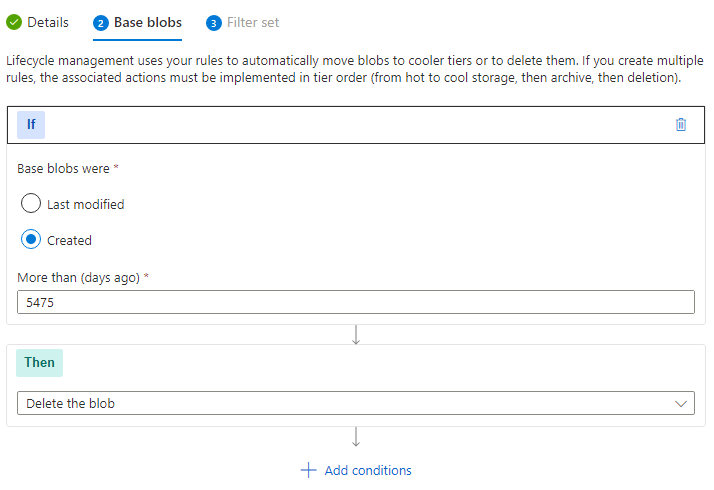Click the step 2 circle icon
Viewport: 714px width, 490px height.
click(100, 23)
